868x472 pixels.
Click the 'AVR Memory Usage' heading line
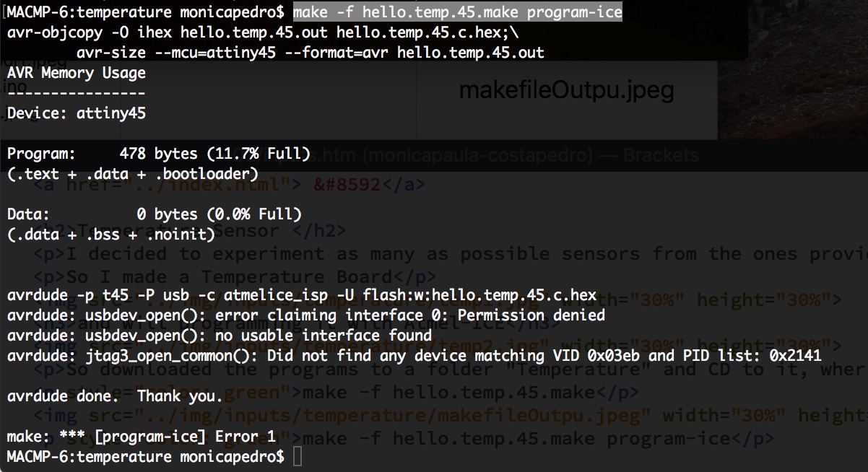pyautogui.click(x=77, y=73)
